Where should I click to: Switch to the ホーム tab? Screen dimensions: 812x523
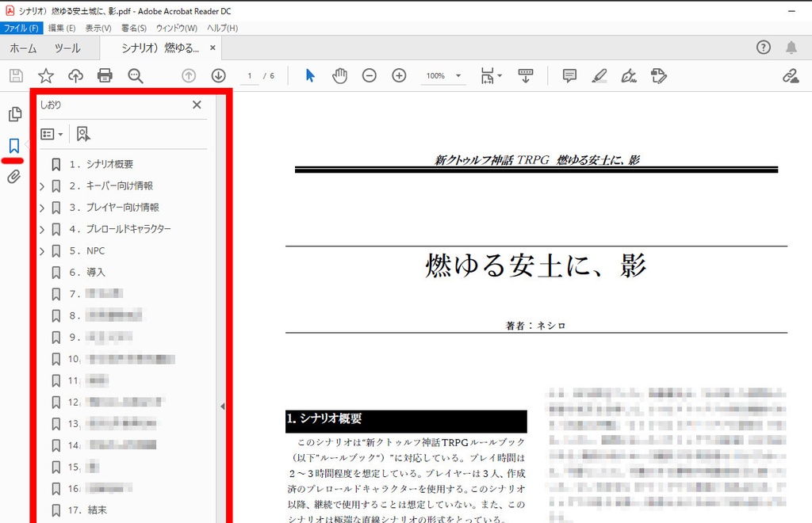click(x=23, y=48)
